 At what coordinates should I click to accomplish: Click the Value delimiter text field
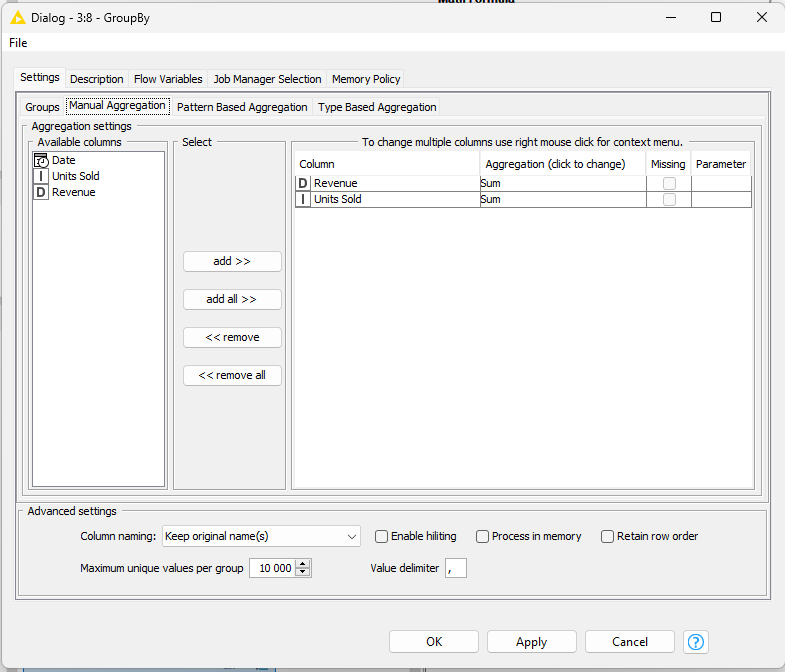click(456, 568)
